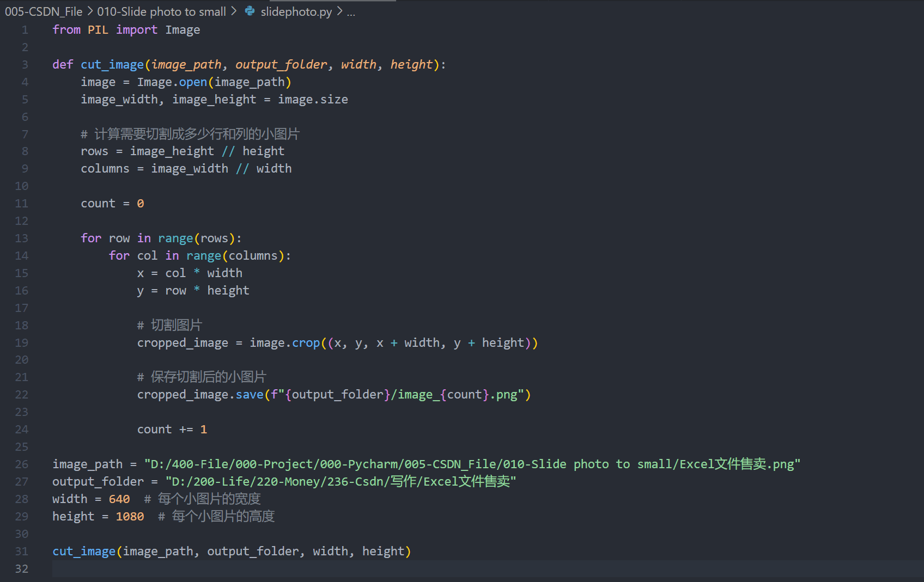Click the "rows" variable on line 8
This screenshot has height=582, width=924.
pos(94,151)
